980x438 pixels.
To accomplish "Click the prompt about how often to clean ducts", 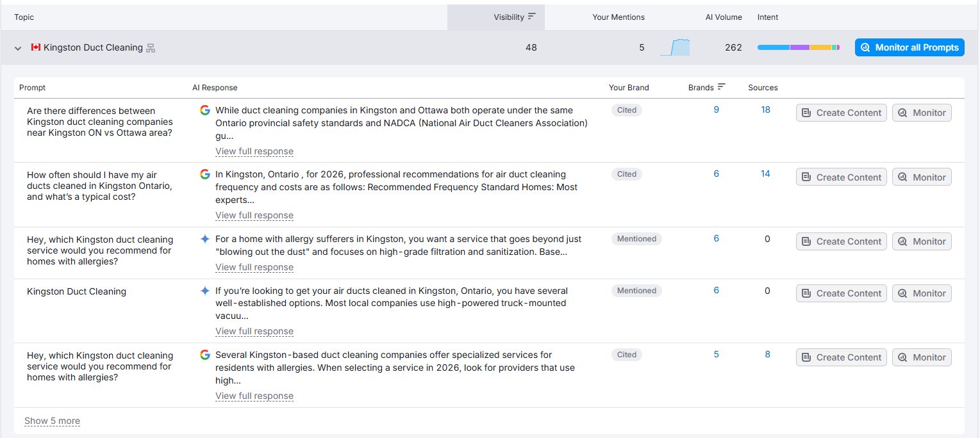I will [x=99, y=186].
